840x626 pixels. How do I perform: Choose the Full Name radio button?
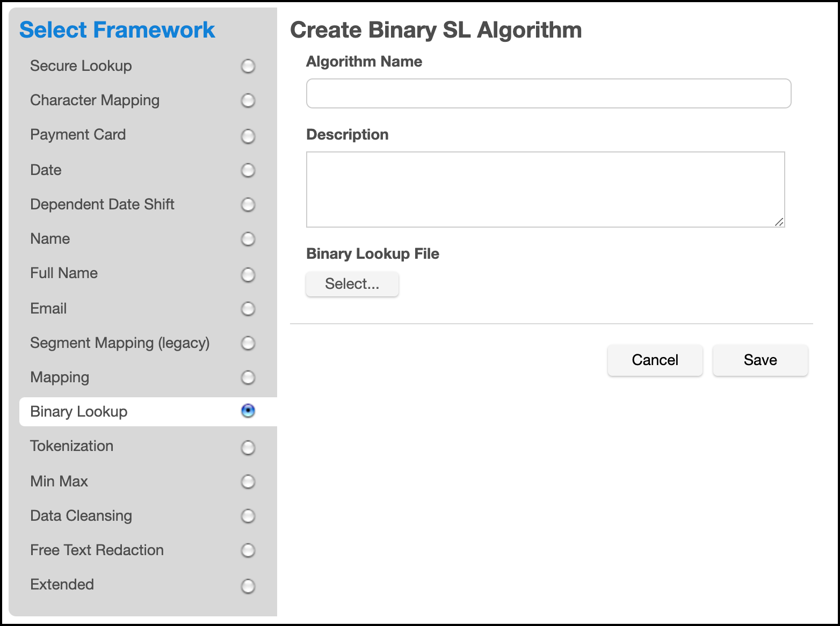248,275
